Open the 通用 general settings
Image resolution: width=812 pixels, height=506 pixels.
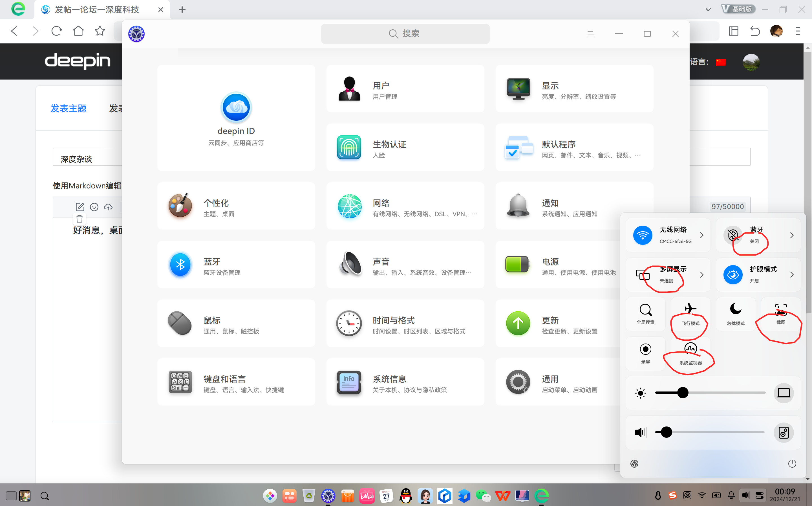[x=557, y=382]
